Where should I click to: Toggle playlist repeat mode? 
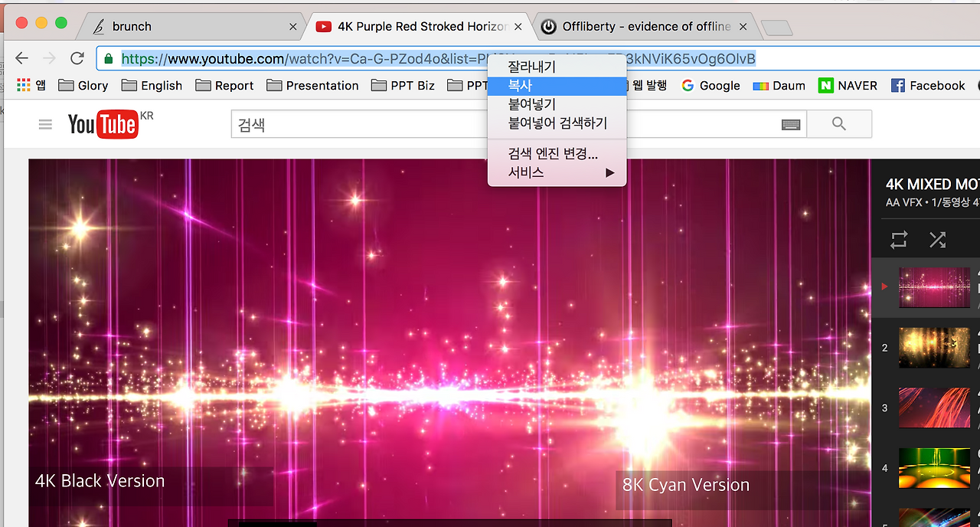pos(898,240)
